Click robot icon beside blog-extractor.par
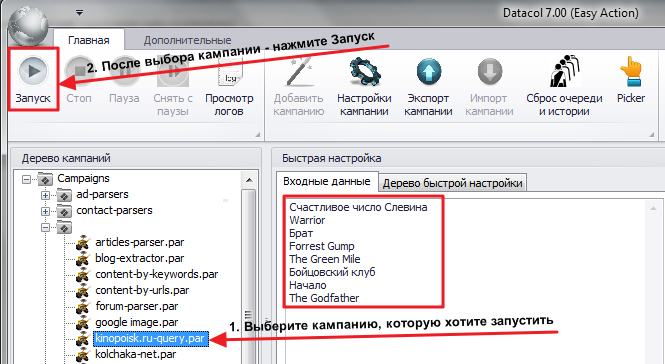 coord(83,259)
